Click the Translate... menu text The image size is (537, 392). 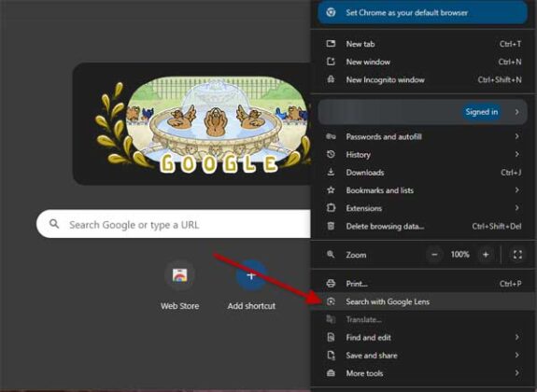pyautogui.click(x=363, y=319)
